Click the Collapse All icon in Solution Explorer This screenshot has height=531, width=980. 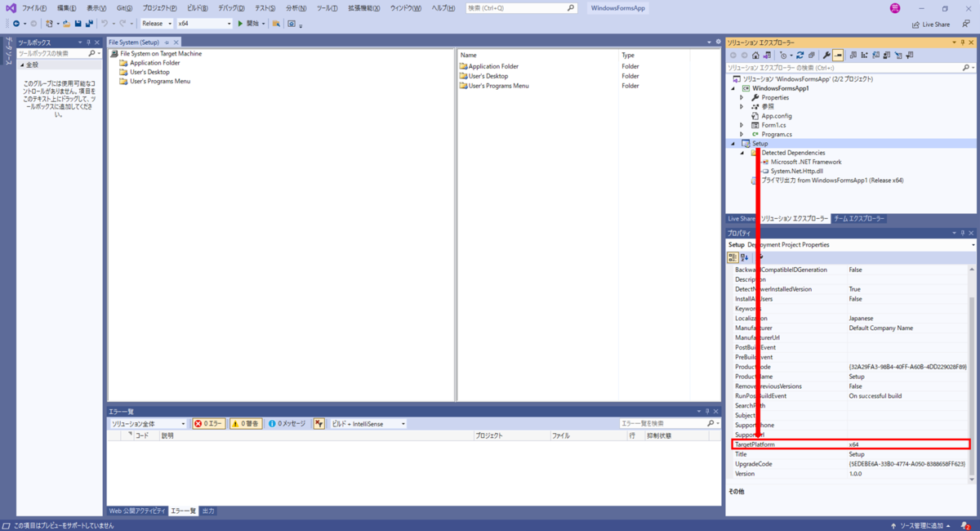click(811, 56)
